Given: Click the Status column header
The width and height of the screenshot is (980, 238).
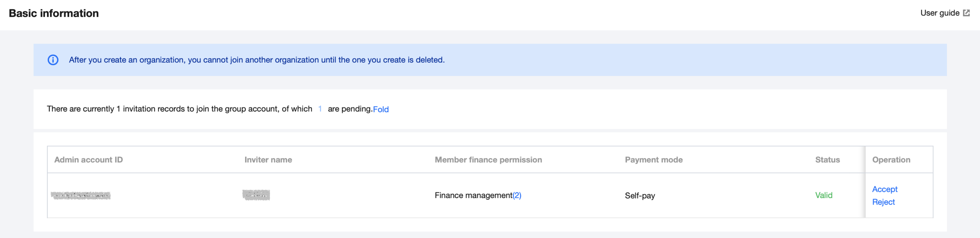Looking at the screenshot, I should (827, 160).
